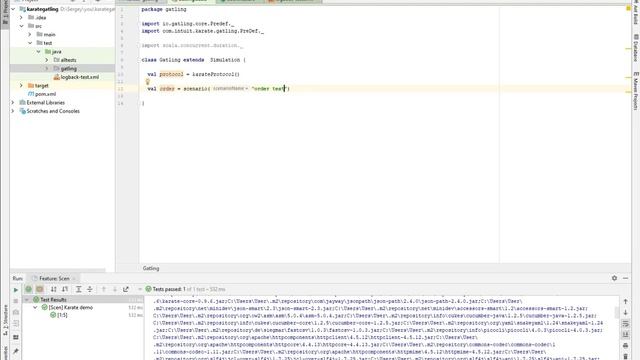Expand Scratches and Consoles
The image size is (640, 360).
tap(13, 111)
